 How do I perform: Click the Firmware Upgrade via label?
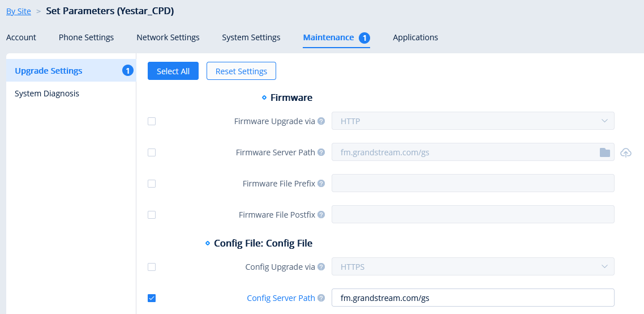(x=274, y=121)
